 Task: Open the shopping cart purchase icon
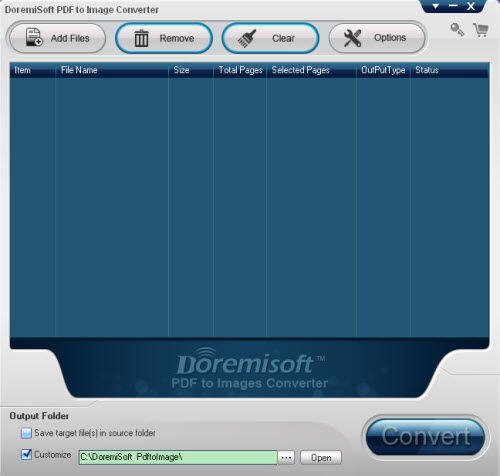(x=481, y=30)
